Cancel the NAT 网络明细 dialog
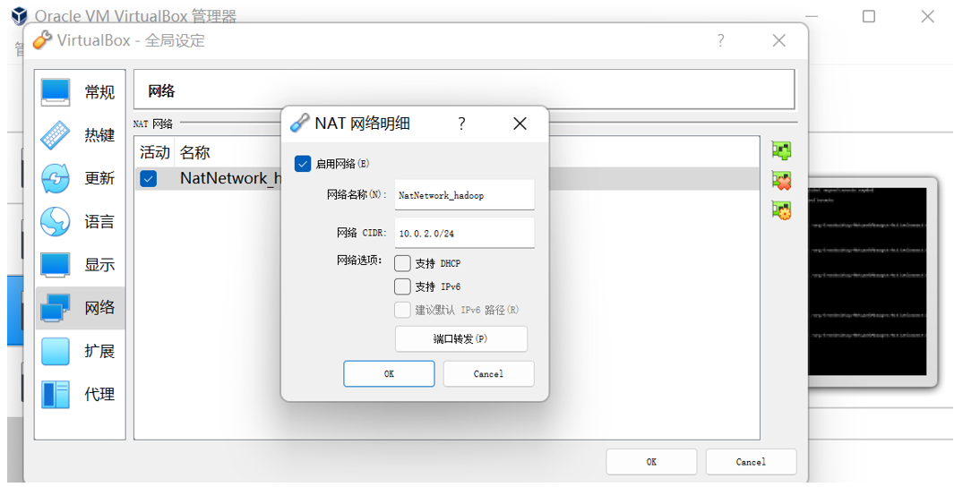 click(x=489, y=374)
